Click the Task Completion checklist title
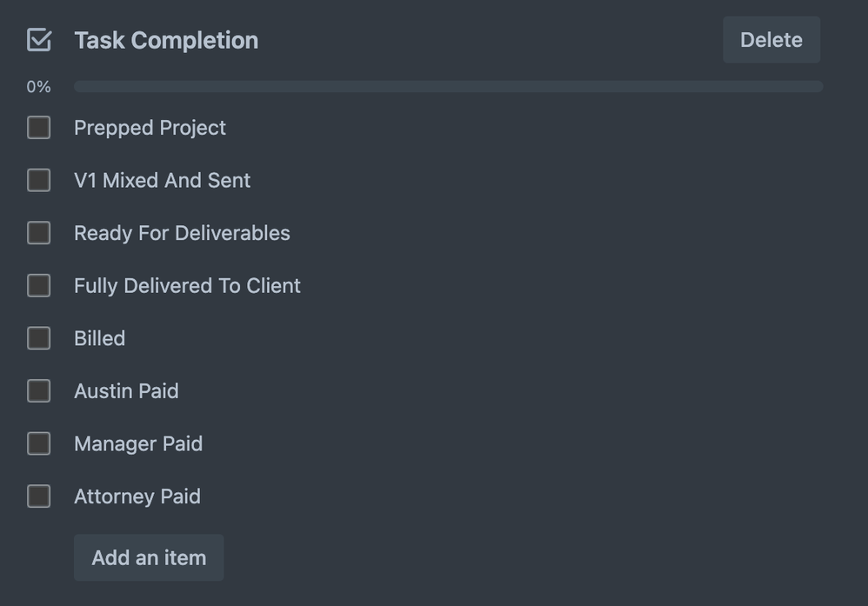This screenshot has width=868, height=606. [166, 40]
